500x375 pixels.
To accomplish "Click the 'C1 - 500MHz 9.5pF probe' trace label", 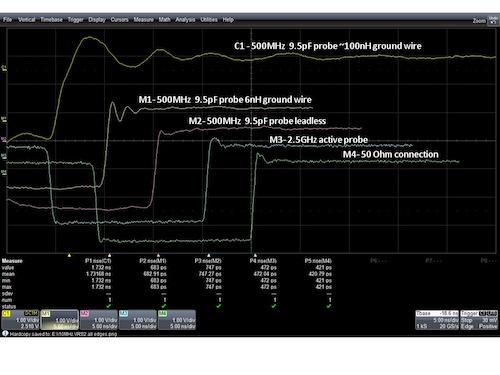I will [328, 46].
